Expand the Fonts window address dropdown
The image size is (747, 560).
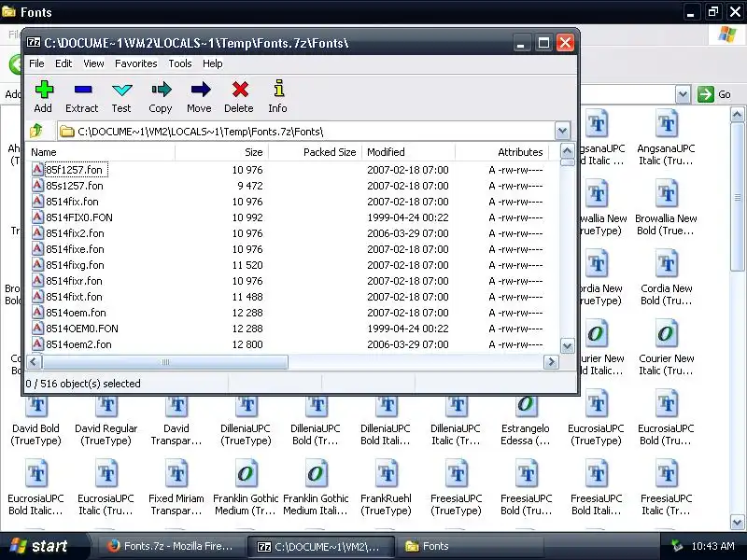pos(683,94)
